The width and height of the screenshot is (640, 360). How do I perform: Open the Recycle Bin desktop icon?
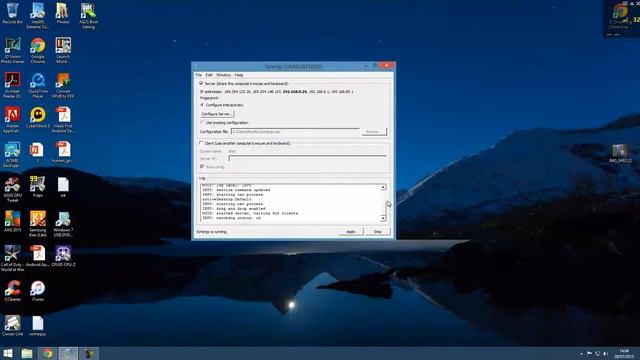coord(13,13)
